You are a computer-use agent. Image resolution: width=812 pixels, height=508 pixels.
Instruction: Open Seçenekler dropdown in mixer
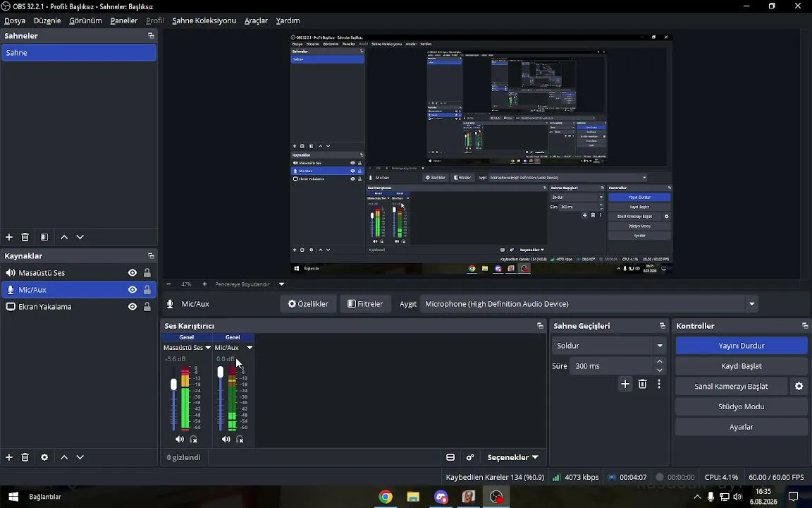tap(512, 457)
